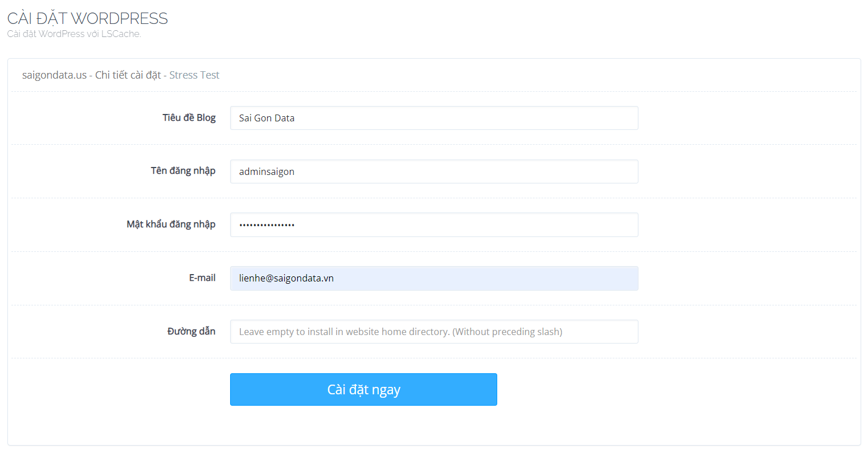Click the 'Cài đặt WordPress với LSCache.' subtitle
This screenshot has width=868, height=453.
click(x=74, y=34)
